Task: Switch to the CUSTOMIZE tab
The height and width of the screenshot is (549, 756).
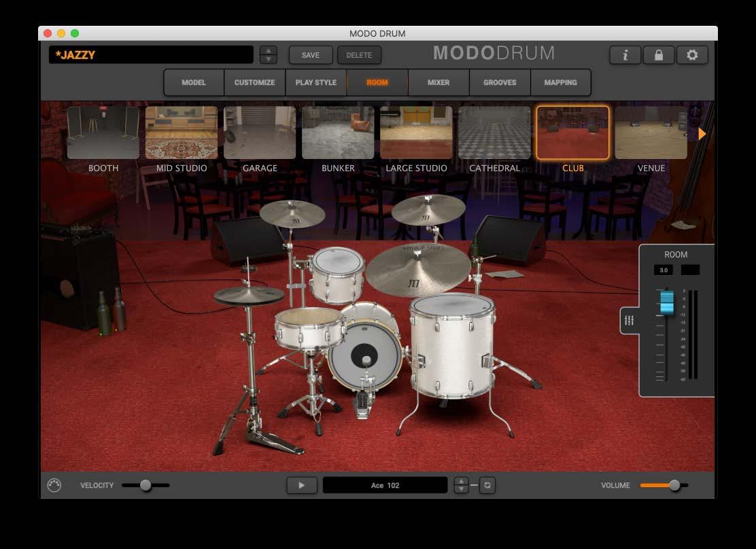Action: click(x=254, y=82)
